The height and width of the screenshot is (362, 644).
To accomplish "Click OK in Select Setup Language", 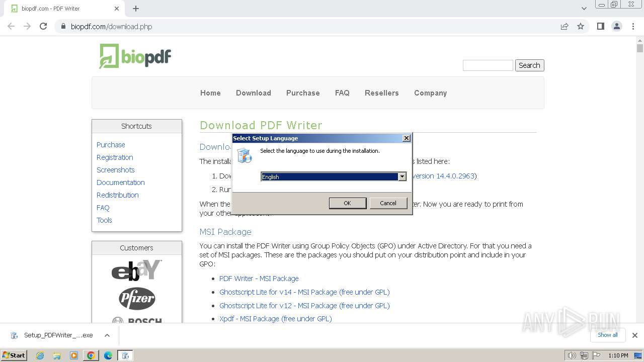I will click(x=347, y=203).
